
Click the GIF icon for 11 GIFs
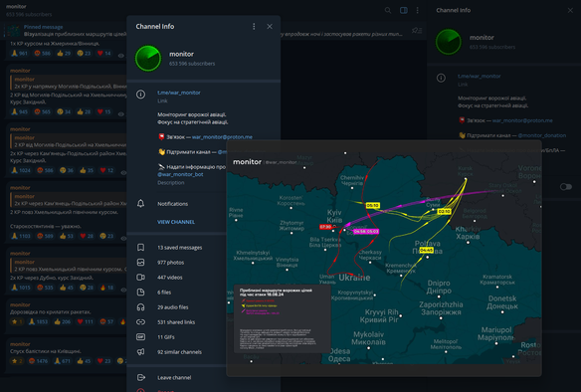pos(141,337)
